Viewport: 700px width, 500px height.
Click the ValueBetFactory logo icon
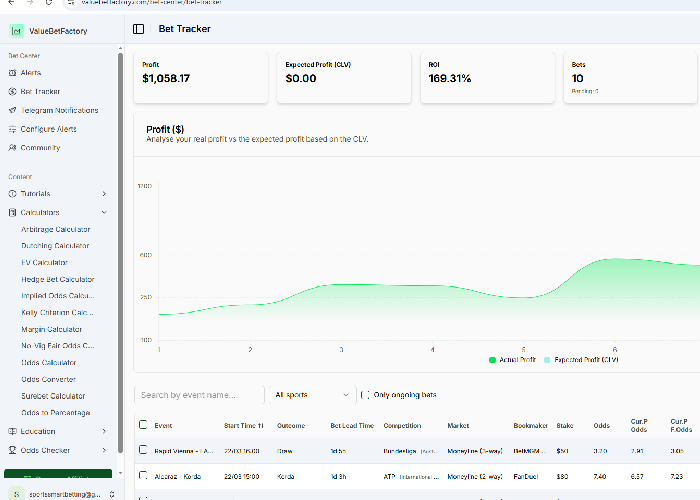pos(17,31)
